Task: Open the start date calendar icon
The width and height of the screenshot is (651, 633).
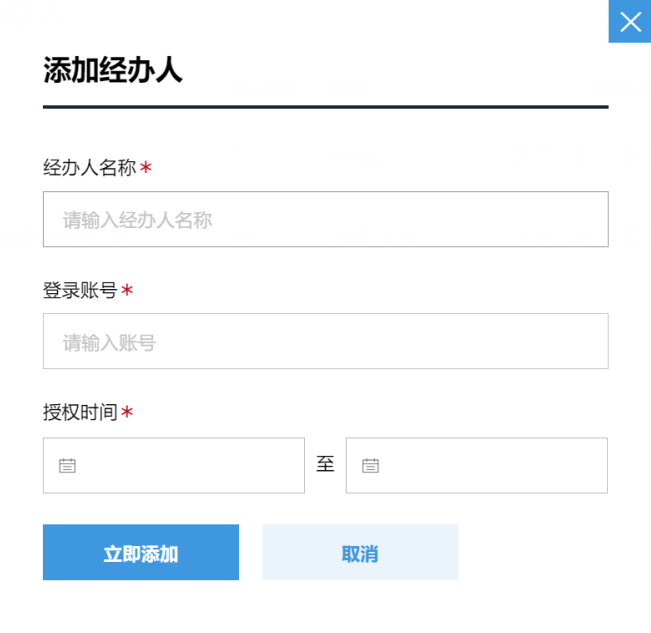Action: click(x=67, y=465)
